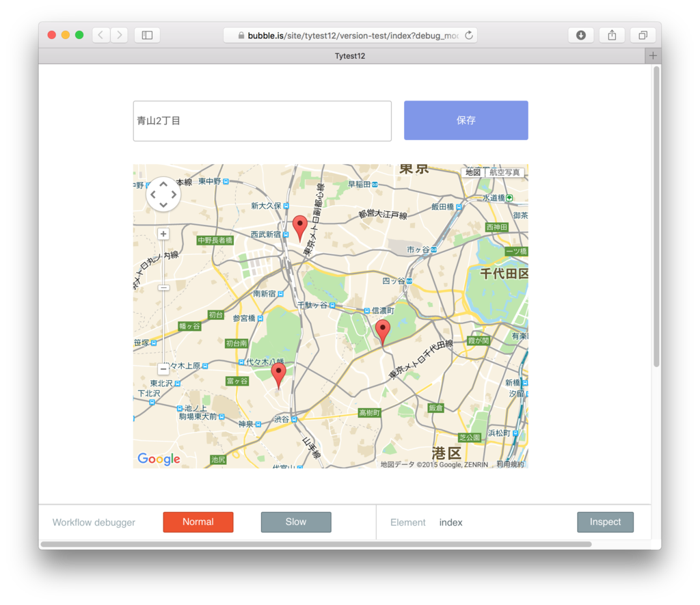Click the Google logo on the map

159,459
